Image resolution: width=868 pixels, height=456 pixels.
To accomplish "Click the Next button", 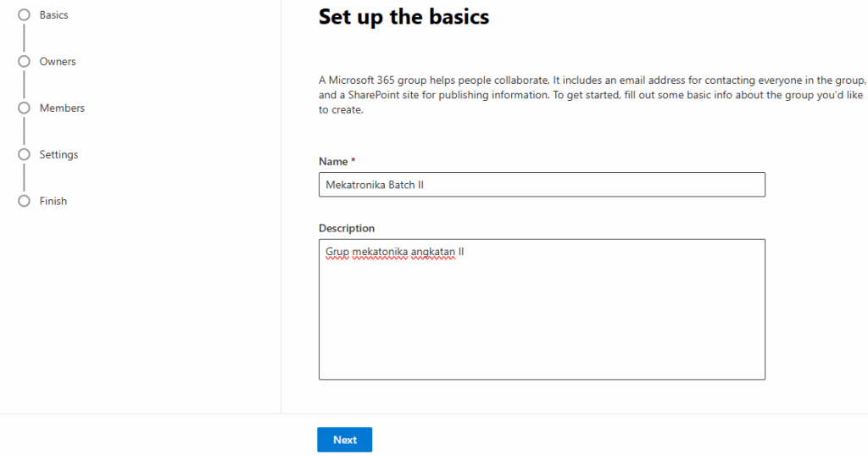I will coord(345,440).
